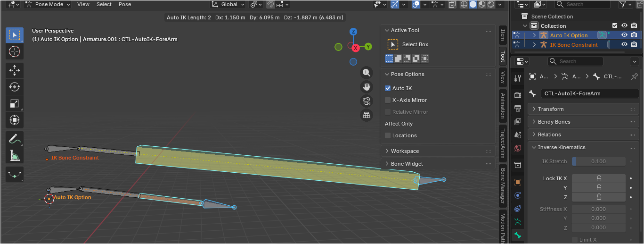Open the Scene properties tab icon
Image resolution: width=644 pixels, height=244 pixels.
pyautogui.click(x=518, y=135)
